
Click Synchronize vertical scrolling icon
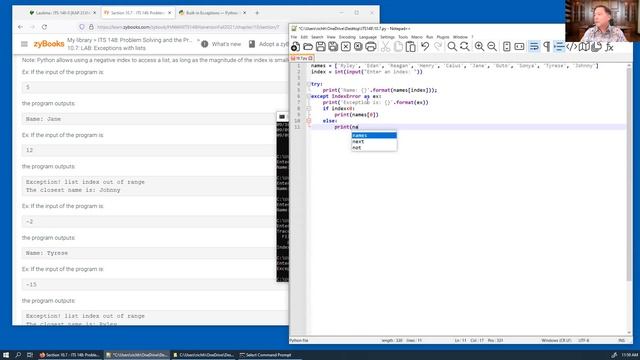click(x=507, y=47)
